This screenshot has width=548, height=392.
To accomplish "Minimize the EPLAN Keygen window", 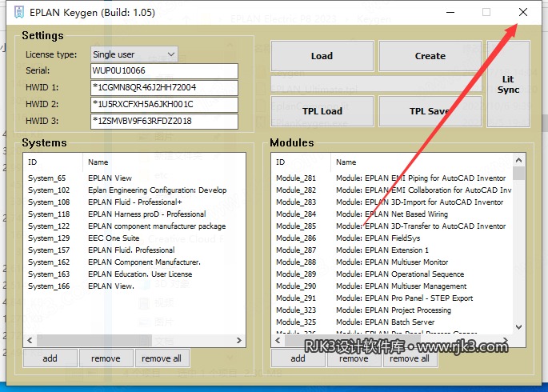I will (450, 12).
